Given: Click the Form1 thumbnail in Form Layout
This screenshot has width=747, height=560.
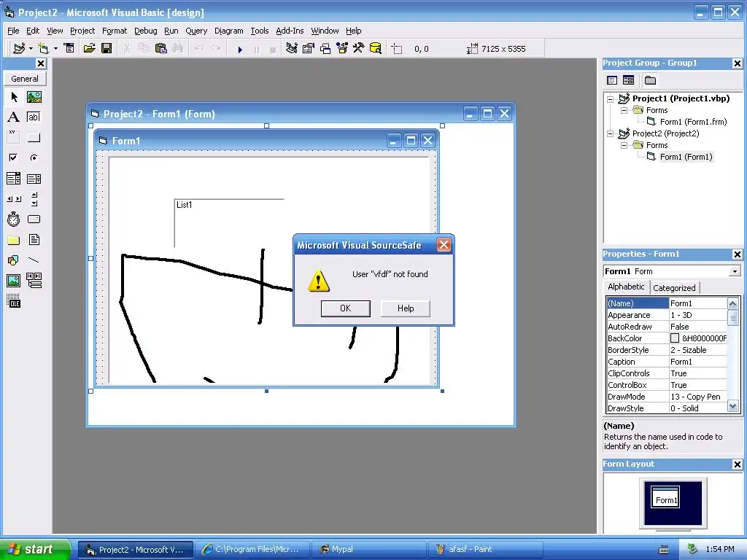Looking at the screenshot, I should (x=665, y=497).
